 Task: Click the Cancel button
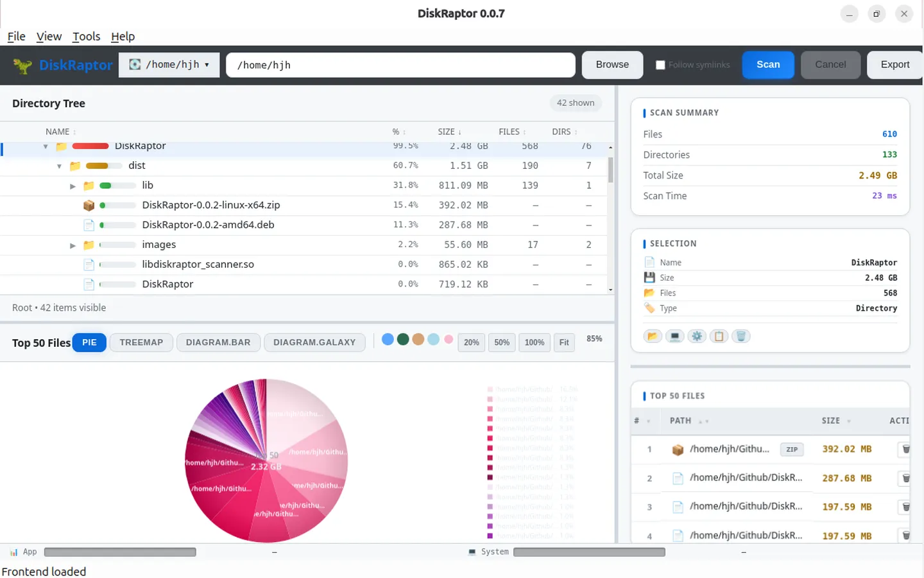coord(830,65)
